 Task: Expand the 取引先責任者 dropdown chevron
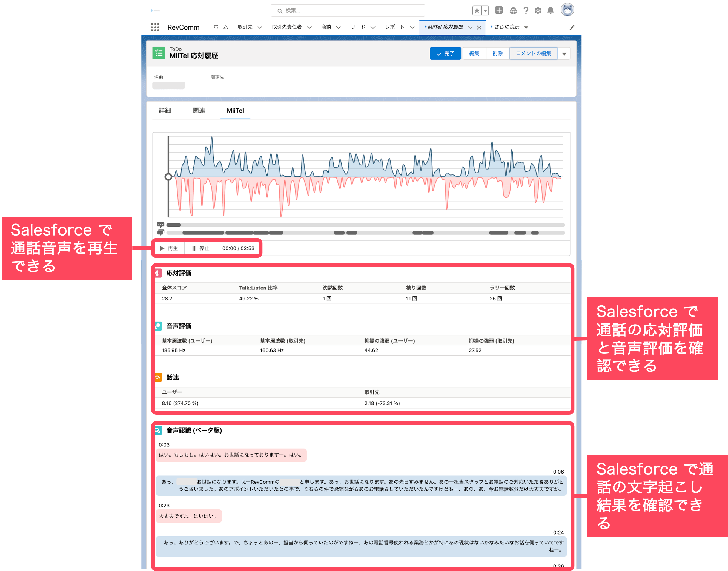coord(309,28)
